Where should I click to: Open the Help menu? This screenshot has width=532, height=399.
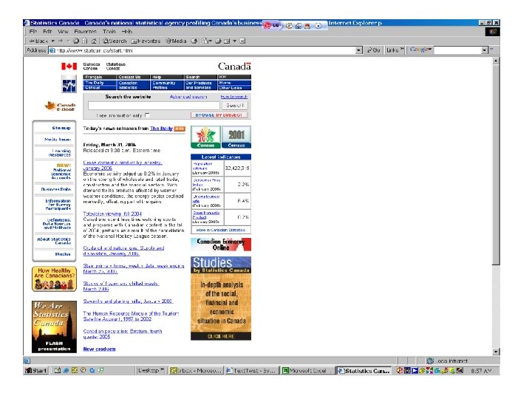(127, 32)
